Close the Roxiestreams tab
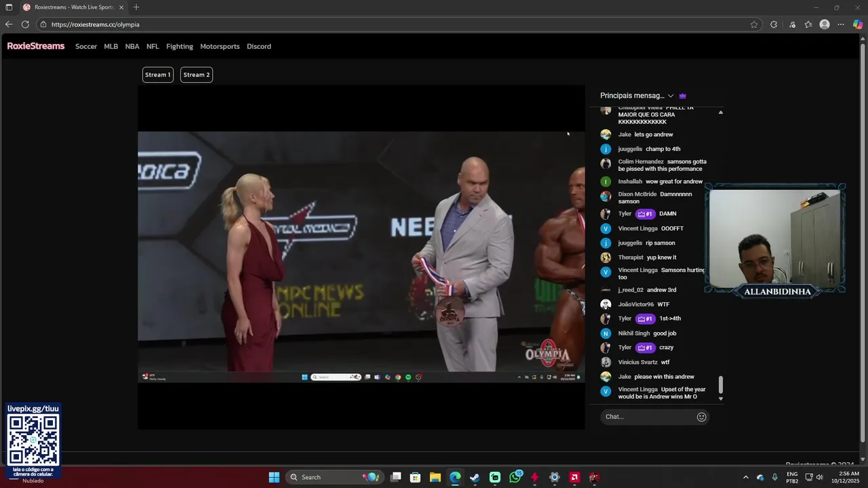The height and width of the screenshot is (488, 868). point(121,7)
